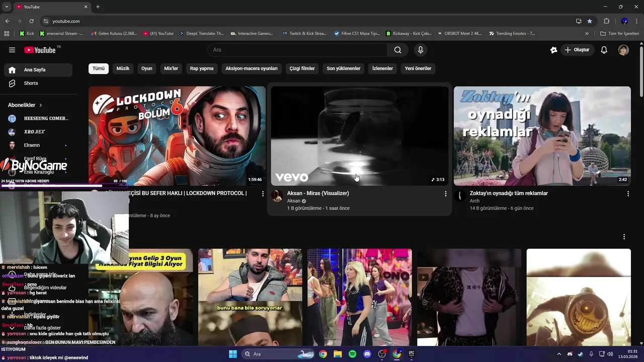Viewport: 644px width, 362px height.
Task: Open the Chrome three-dot menu
Action: [x=637, y=21]
